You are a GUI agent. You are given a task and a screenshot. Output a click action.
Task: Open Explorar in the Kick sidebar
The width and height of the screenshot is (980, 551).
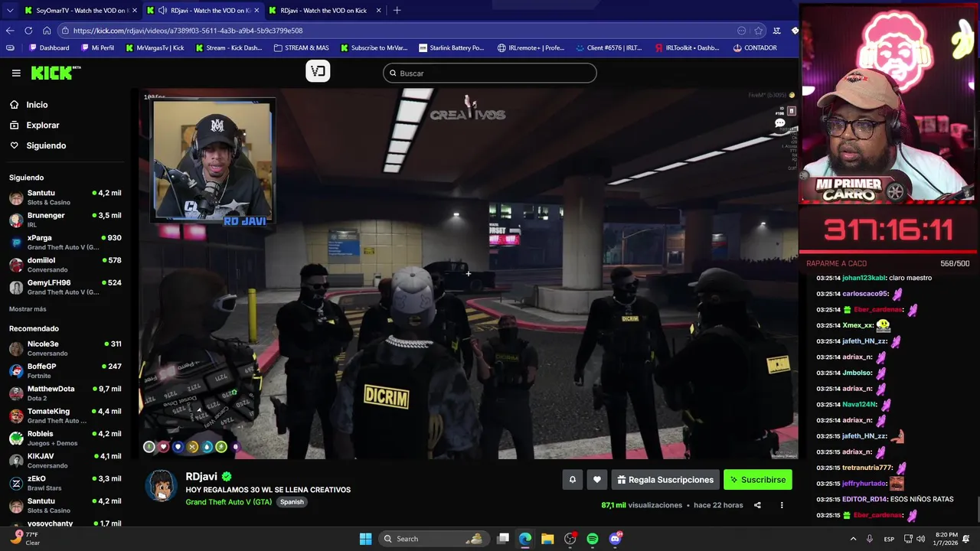click(x=42, y=126)
